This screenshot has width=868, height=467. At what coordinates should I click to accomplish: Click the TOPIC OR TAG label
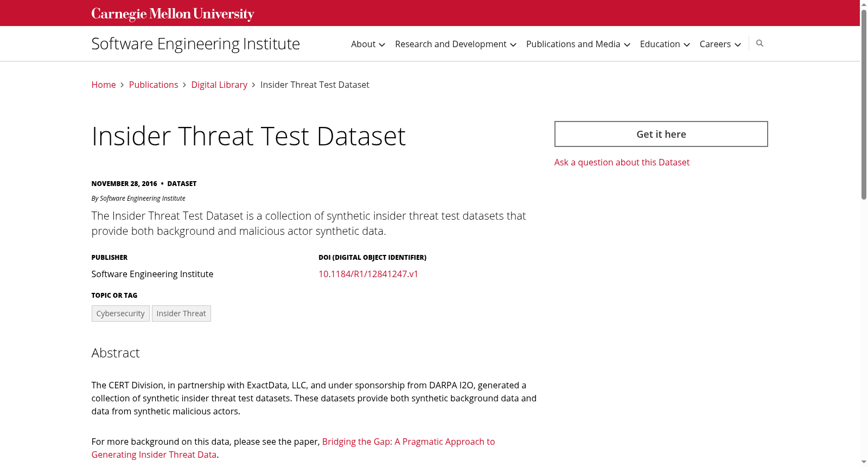(x=114, y=296)
